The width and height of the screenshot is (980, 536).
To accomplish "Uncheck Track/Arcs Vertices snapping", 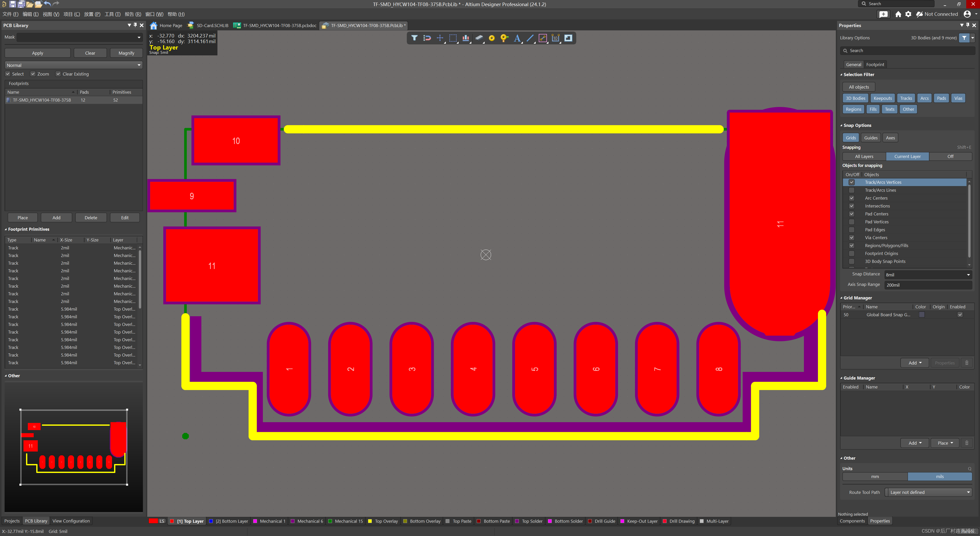I will [852, 182].
